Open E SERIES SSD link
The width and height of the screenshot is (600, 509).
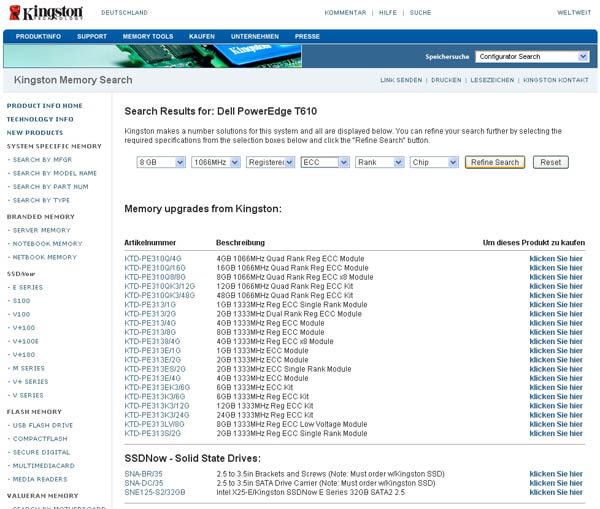[x=28, y=287]
